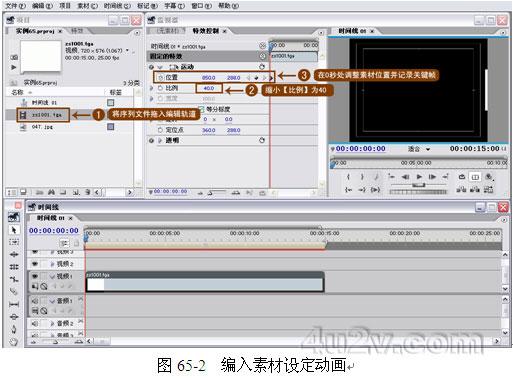Reset the Motion effect
Image resolution: width=513 pixels, height=379 pixels.
262,67
